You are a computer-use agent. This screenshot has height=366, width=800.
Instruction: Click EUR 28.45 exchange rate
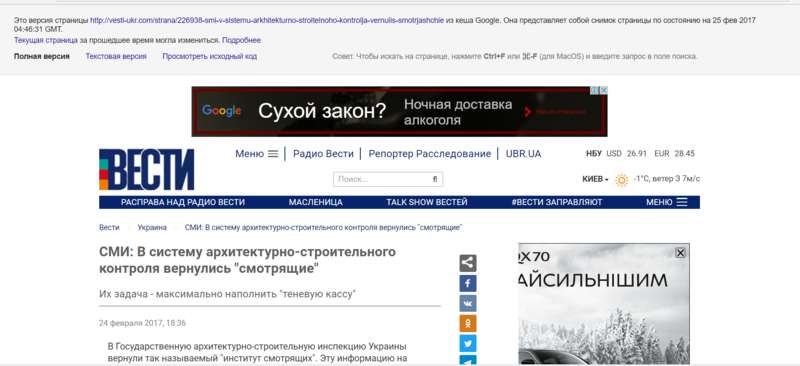point(674,154)
